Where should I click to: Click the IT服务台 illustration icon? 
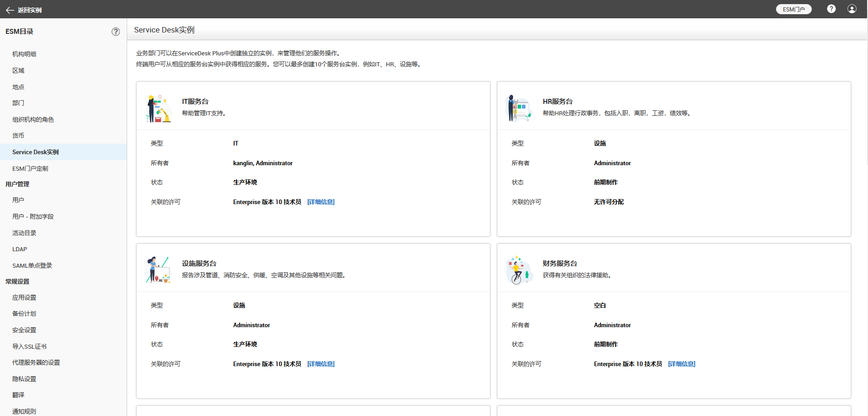tap(158, 108)
